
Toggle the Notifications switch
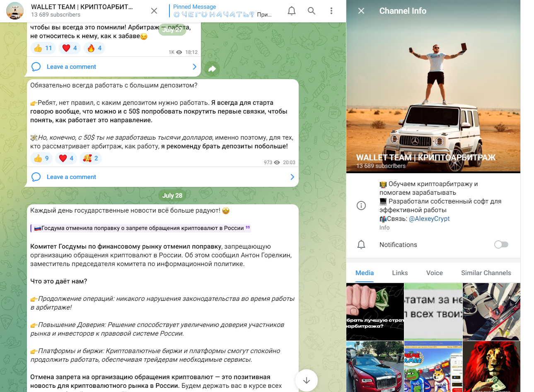tap(501, 245)
